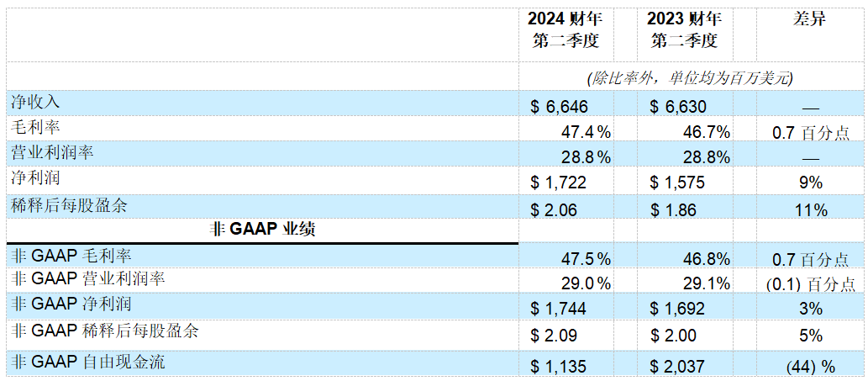Select the 非 GAAP 毛利率 row label
868x381 pixels.
[71, 255]
